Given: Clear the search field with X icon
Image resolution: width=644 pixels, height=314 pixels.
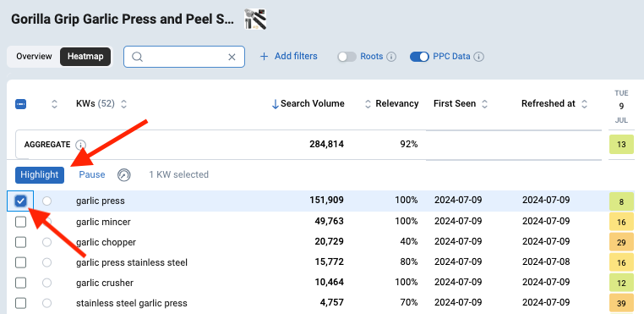Looking at the screenshot, I should 232,57.
